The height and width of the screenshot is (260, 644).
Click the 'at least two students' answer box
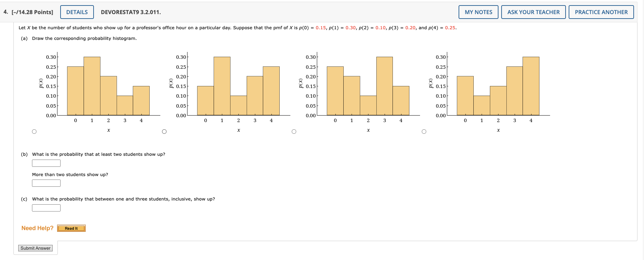coord(46,163)
